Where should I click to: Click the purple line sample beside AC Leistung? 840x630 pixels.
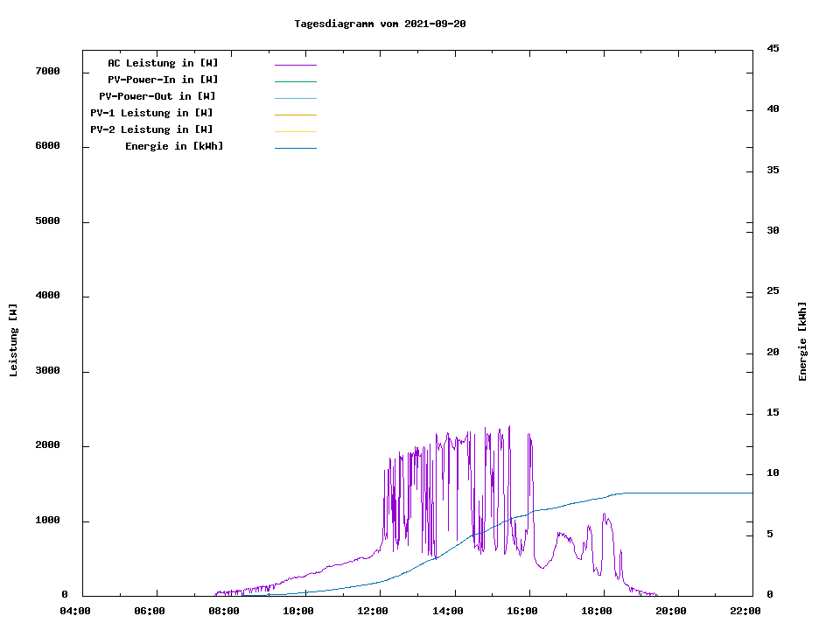(x=295, y=65)
